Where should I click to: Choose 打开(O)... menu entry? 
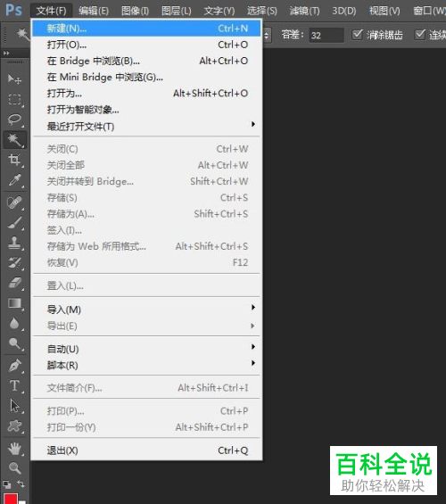click(146, 45)
